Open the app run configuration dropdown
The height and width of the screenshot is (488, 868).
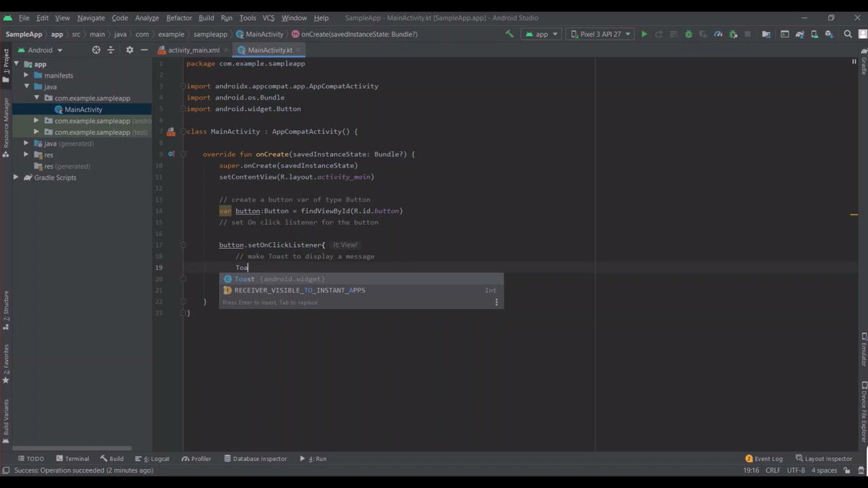click(x=542, y=34)
